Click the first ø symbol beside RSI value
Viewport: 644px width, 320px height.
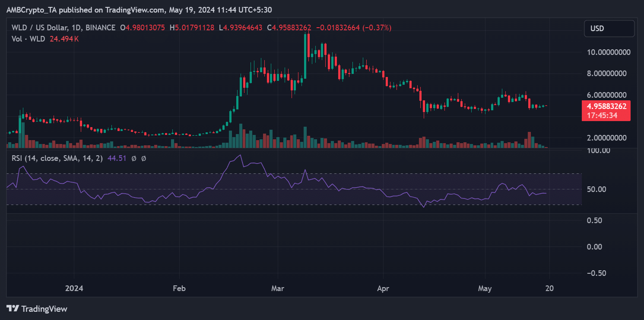133,159
